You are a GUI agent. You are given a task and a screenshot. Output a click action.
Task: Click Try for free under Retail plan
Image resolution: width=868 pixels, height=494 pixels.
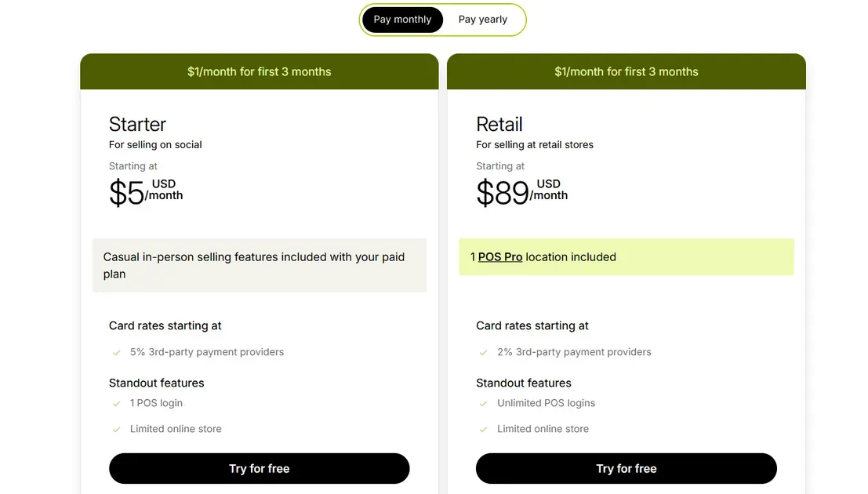[x=626, y=468]
